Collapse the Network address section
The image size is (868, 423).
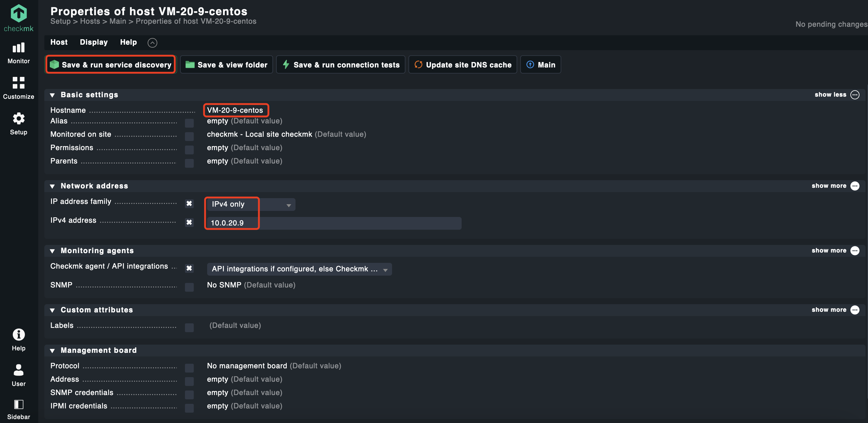[x=53, y=186]
